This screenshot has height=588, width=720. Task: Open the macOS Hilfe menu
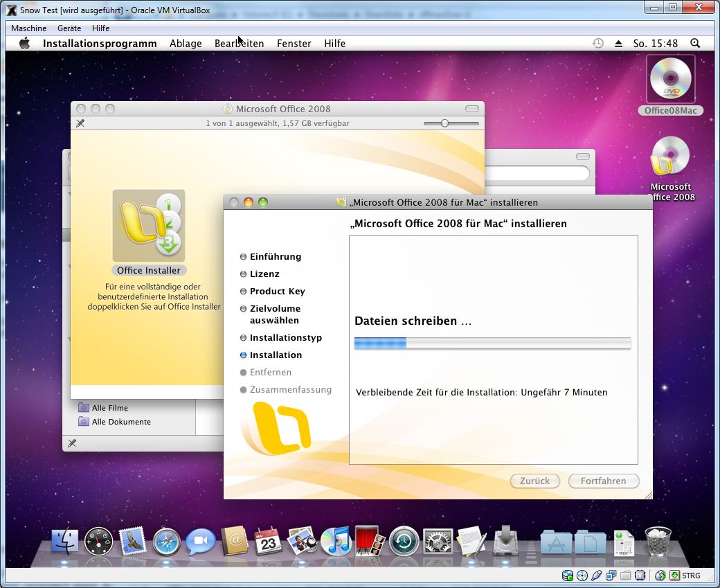tap(335, 43)
